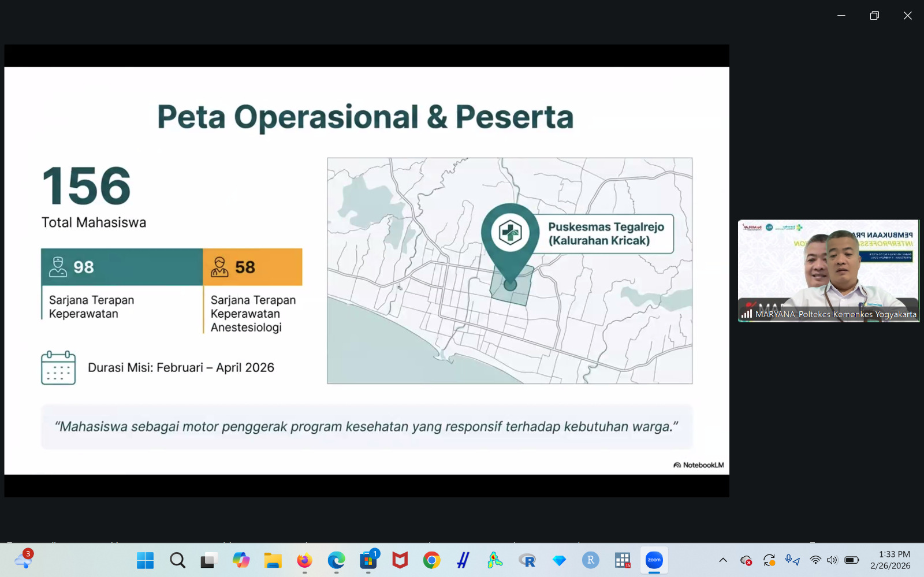
Task: Open RStudio blue circle icon
Action: click(590, 560)
